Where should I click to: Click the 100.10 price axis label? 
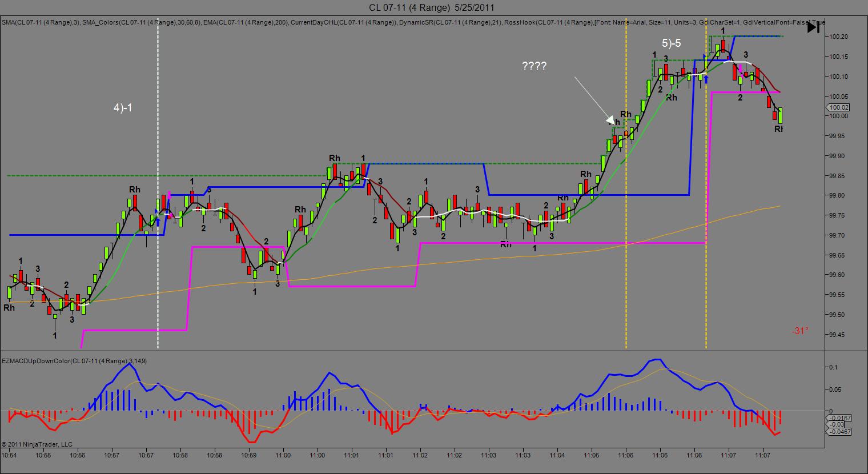tap(839, 77)
